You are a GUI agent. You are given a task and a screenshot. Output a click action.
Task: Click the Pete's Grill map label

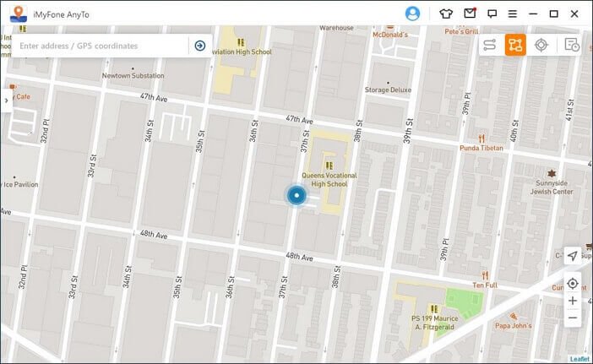coord(461,31)
